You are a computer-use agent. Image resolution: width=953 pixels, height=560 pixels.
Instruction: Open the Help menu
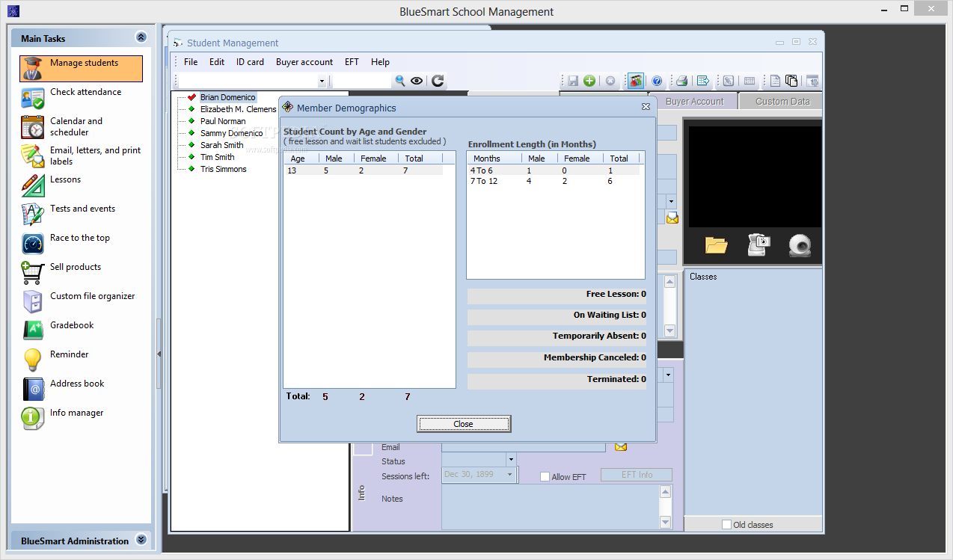click(x=380, y=62)
